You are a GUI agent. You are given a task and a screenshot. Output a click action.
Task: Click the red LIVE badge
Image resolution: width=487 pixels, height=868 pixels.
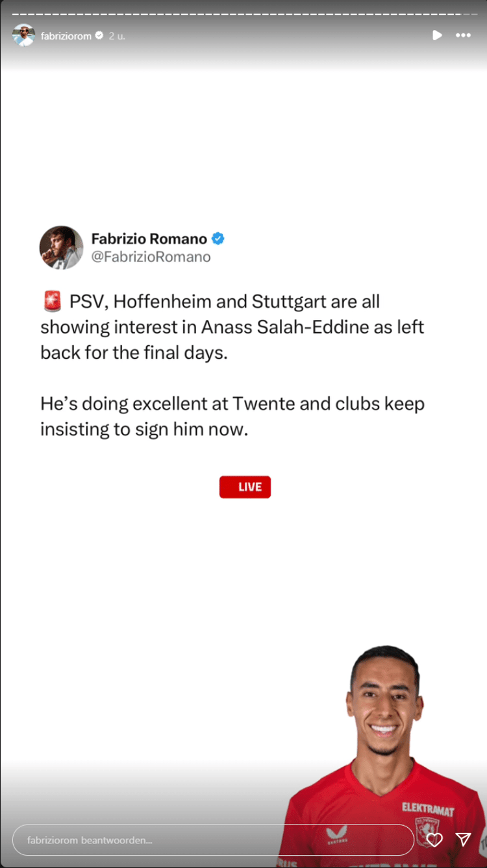(x=245, y=487)
